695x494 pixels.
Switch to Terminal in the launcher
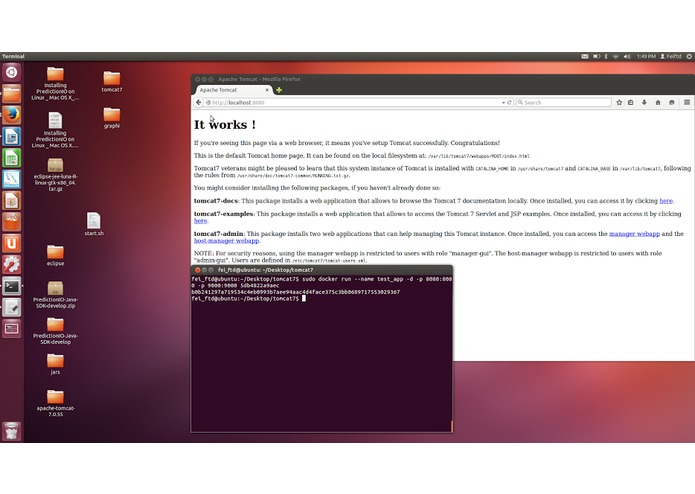pyautogui.click(x=12, y=286)
